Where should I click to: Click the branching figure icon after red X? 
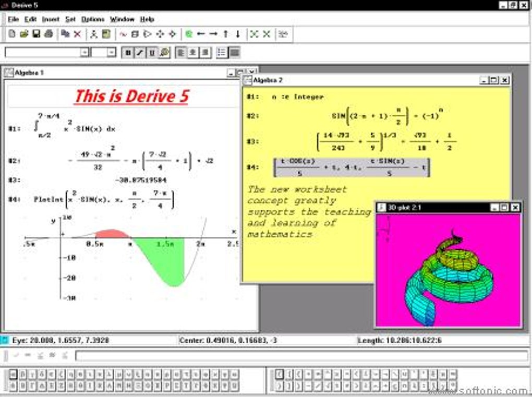[x=94, y=34]
